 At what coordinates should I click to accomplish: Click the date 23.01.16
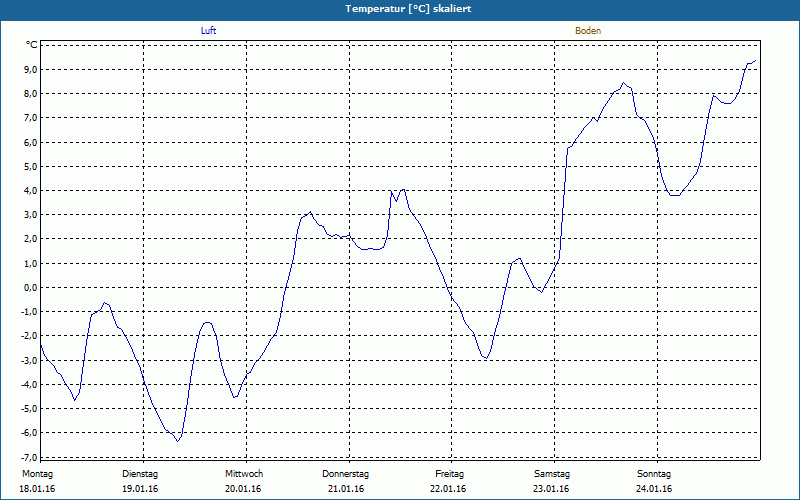[551, 489]
